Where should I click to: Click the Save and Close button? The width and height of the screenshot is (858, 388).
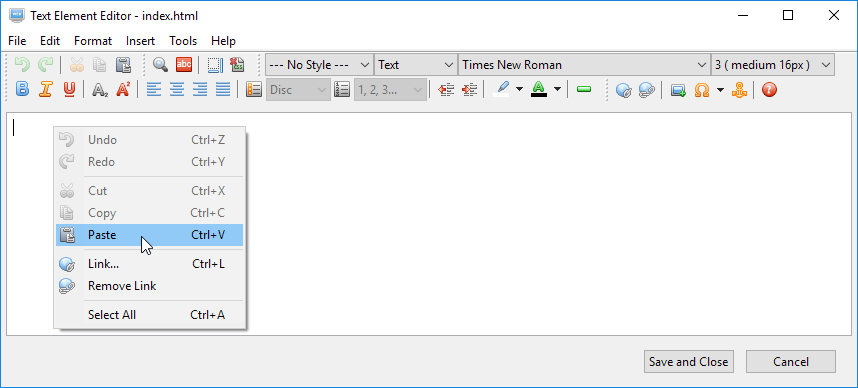pos(688,362)
